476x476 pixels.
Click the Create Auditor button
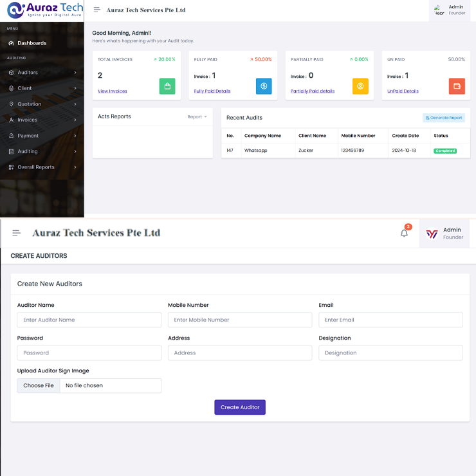click(240, 407)
